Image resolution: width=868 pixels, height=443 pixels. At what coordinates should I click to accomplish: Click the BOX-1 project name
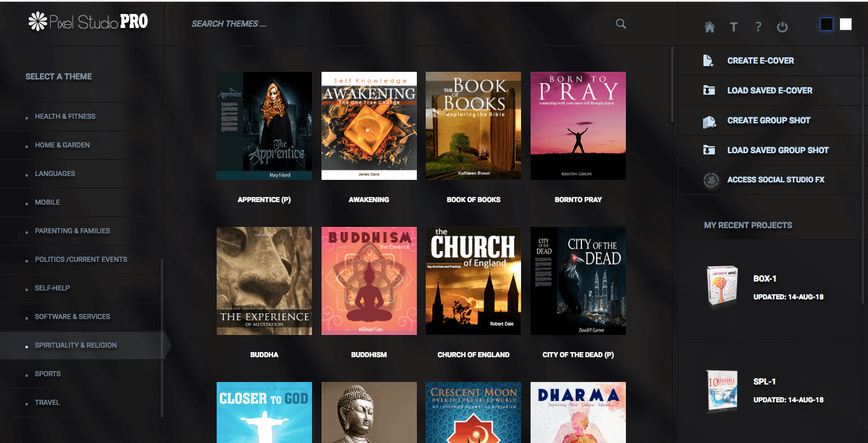[765, 279]
